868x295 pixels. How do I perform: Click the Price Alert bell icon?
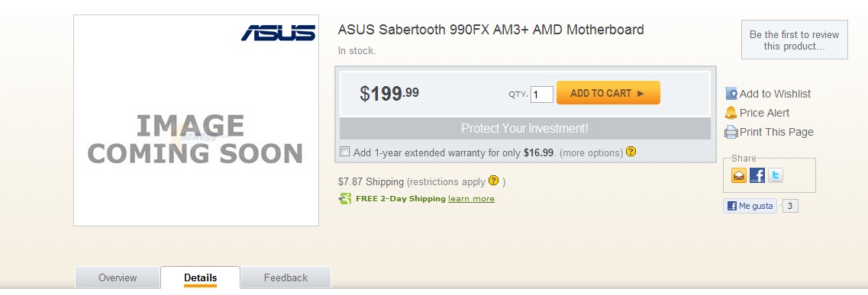[731, 113]
